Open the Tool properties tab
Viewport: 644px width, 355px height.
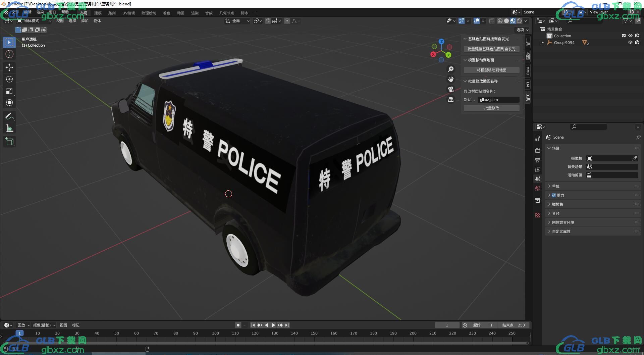[x=538, y=138]
